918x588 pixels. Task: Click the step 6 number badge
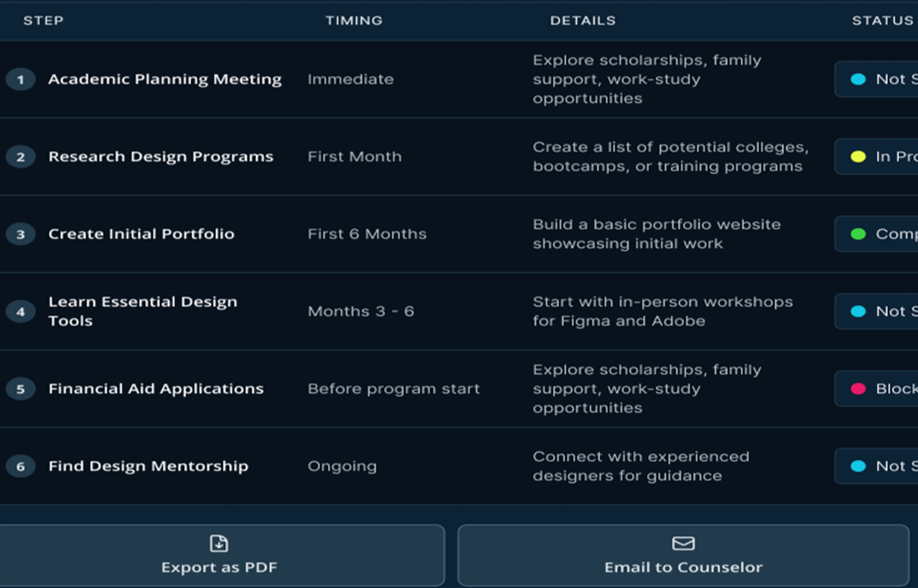21,467
